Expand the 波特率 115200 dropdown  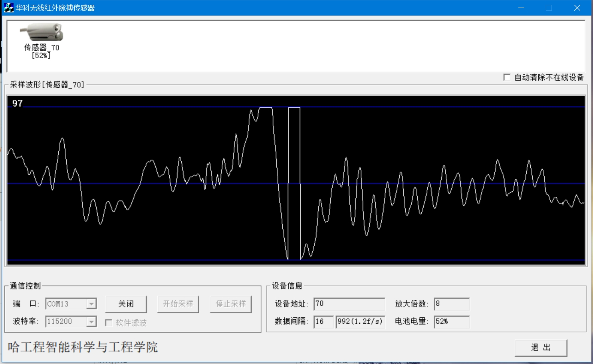(x=91, y=322)
